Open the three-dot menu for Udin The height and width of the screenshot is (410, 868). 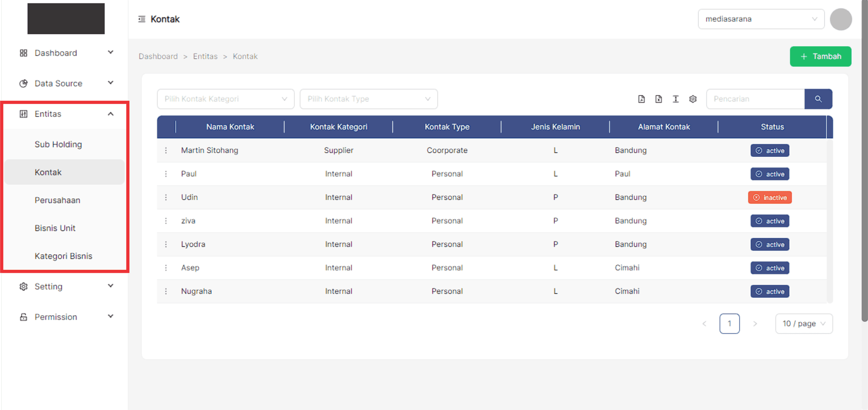click(166, 197)
